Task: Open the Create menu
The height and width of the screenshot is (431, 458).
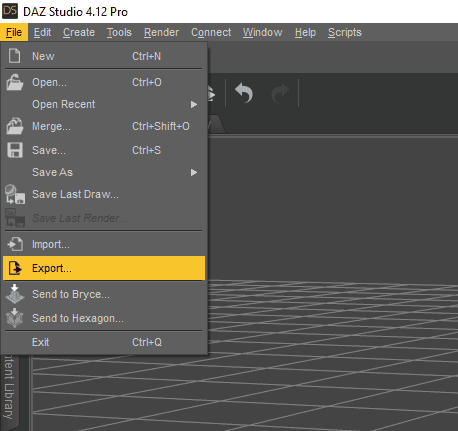Action: [79, 32]
